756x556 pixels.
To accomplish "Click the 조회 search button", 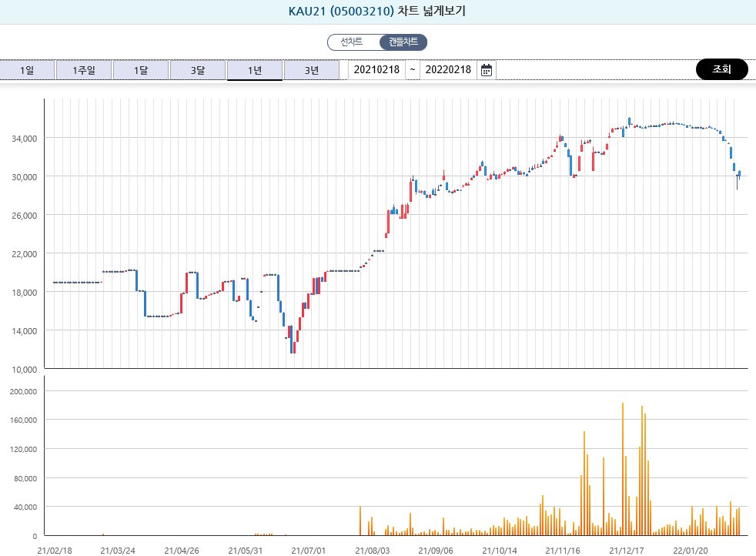I will click(722, 69).
